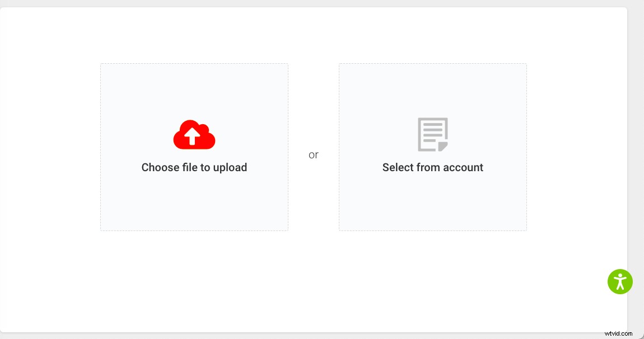Click the accessibility button in the bottom corner
Image resolution: width=644 pixels, height=339 pixels.
click(620, 281)
